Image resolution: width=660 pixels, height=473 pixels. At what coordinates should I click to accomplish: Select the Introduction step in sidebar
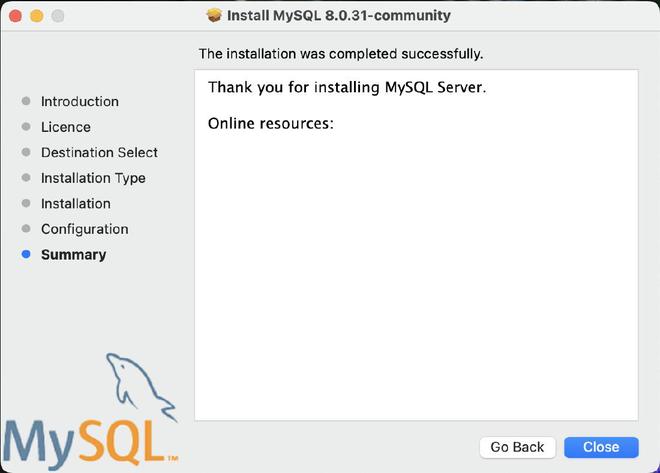pos(80,101)
